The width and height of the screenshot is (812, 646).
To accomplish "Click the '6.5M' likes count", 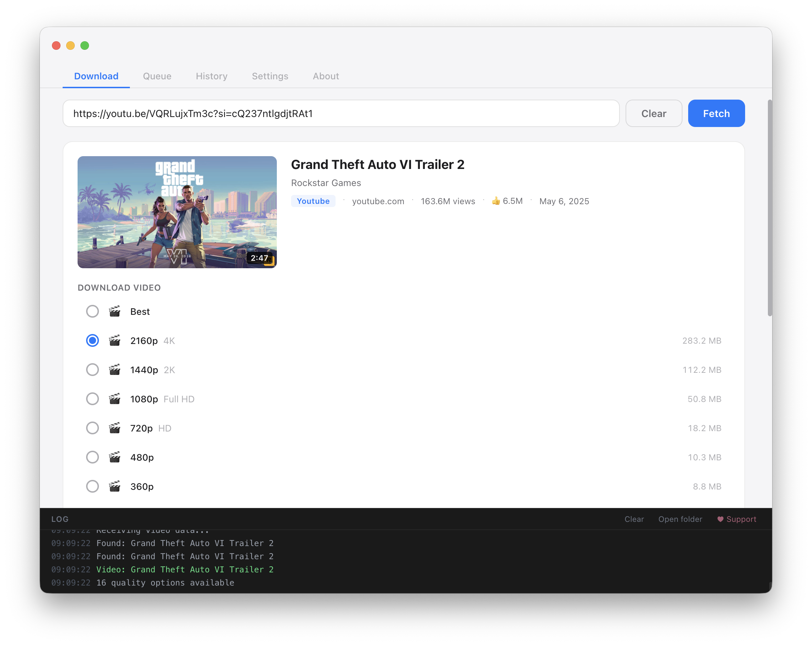I will point(513,201).
